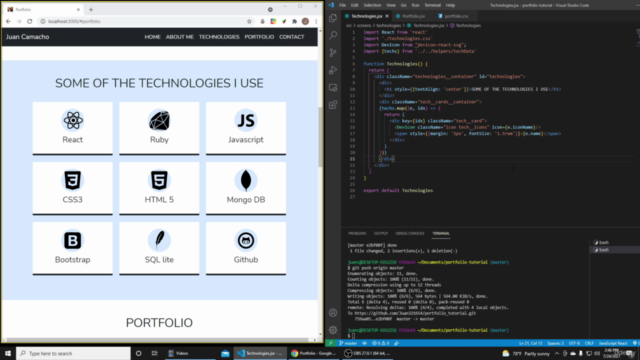Click PORTFOLIO in the site navbar
Screen dimensions: 640x360
click(x=259, y=37)
